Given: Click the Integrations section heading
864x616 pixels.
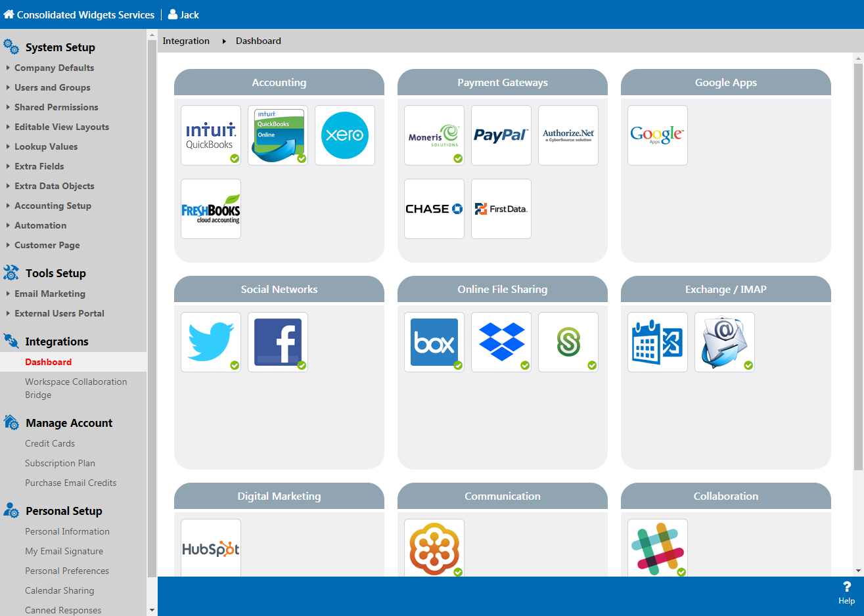Looking at the screenshot, I should click(57, 341).
